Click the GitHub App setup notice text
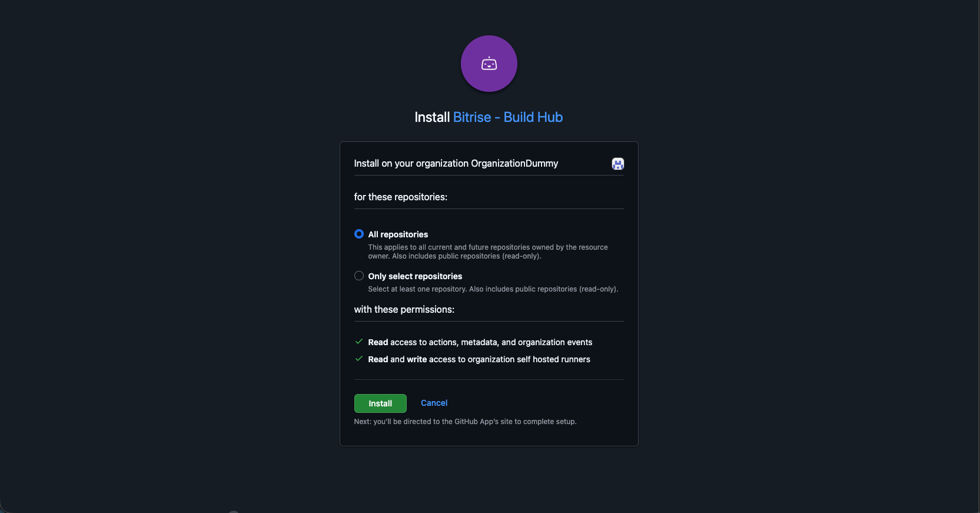This screenshot has height=513, width=980. tap(465, 422)
